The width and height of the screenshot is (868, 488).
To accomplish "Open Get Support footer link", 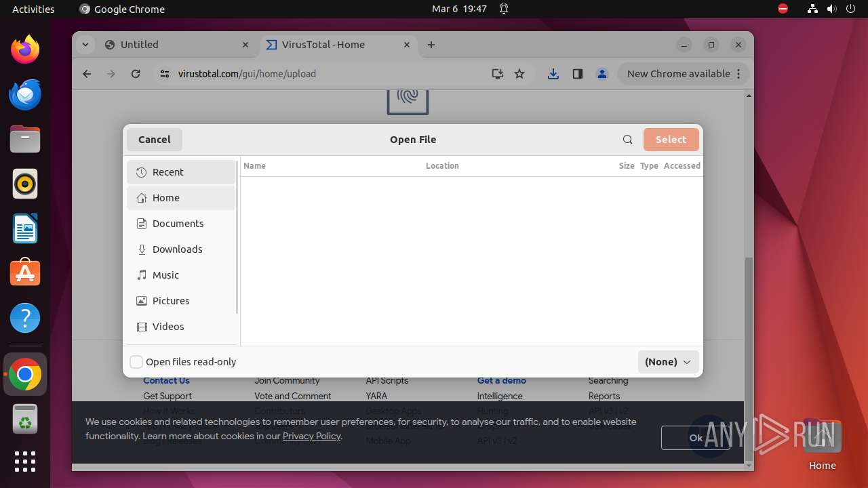I will (167, 396).
